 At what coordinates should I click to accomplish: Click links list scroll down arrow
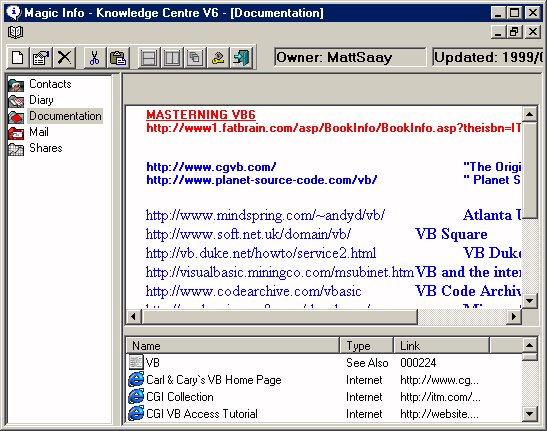coord(530,414)
